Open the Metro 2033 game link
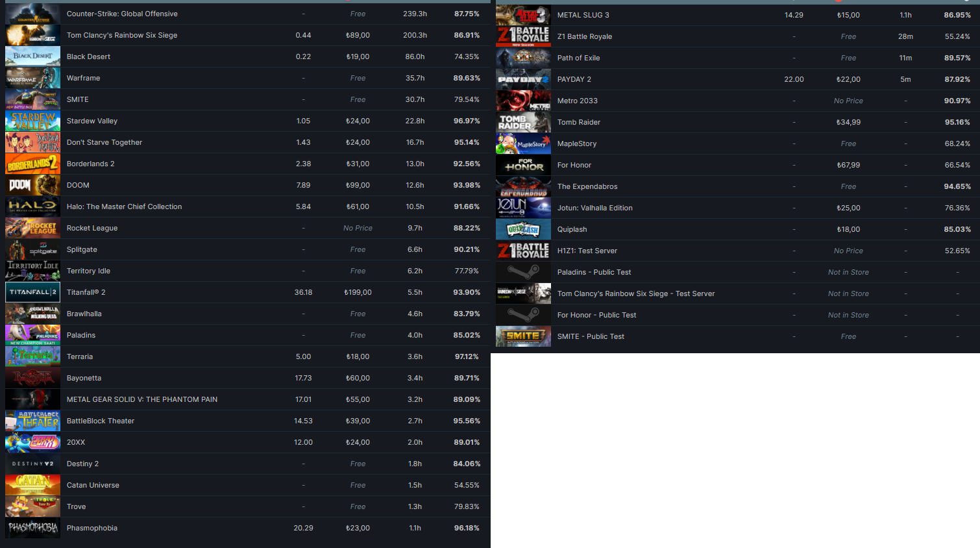980x548 pixels. (578, 101)
